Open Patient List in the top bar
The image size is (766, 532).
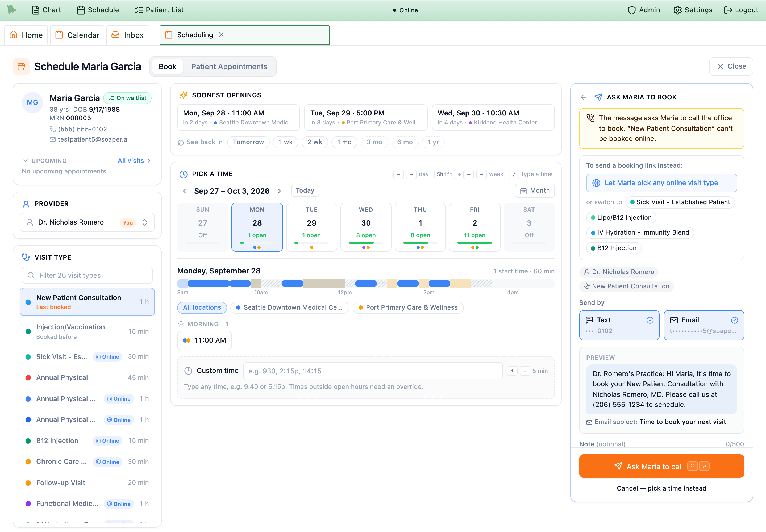tap(159, 10)
